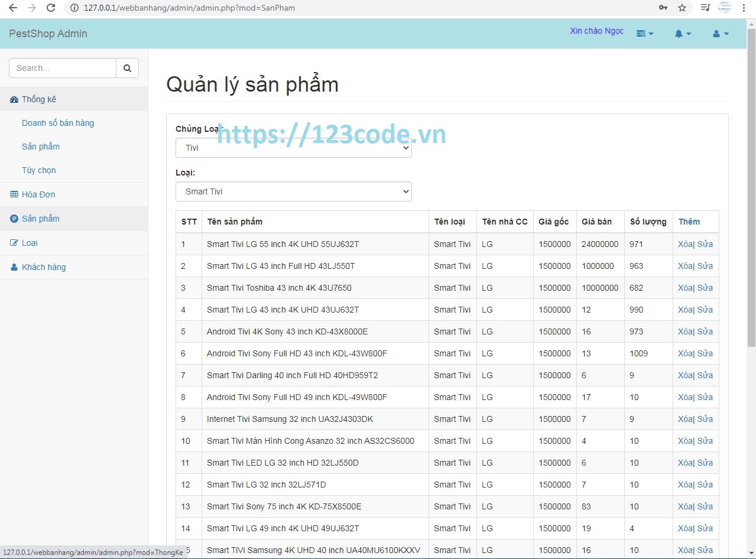Select Khách hàng in the sidebar menu
756x559 pixels.
click(x=44, y=267)
